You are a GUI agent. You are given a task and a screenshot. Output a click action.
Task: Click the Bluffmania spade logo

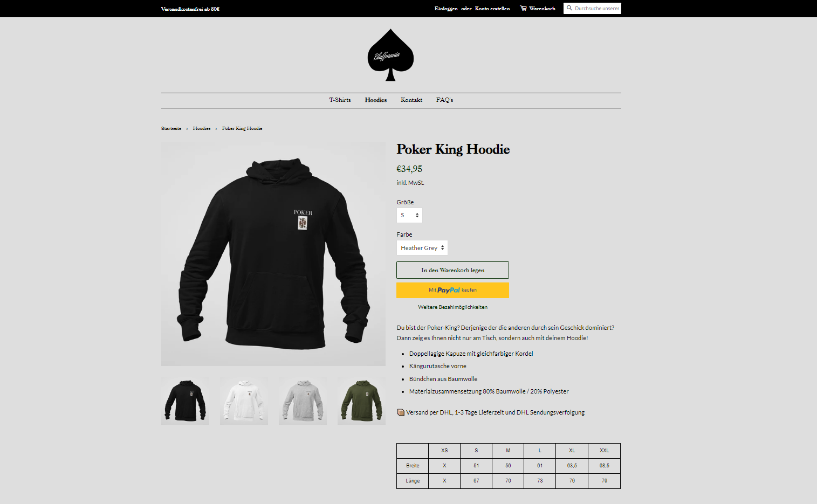coord(390,55)
